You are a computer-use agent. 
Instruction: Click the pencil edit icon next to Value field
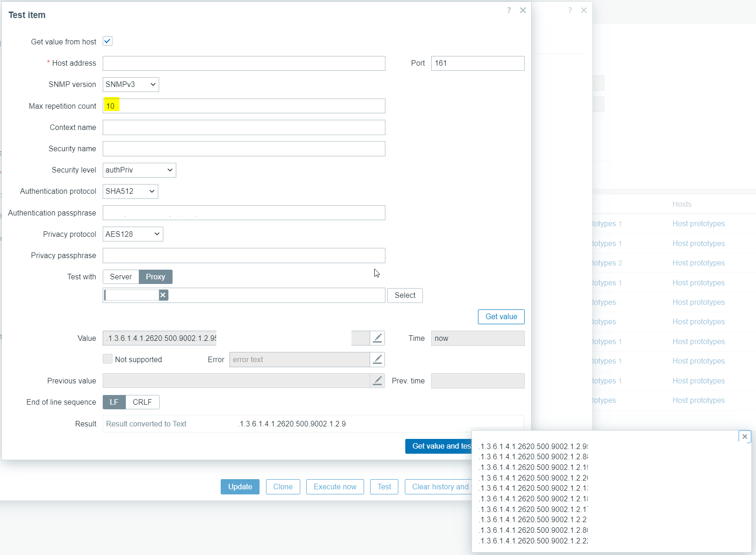pos(377,338)
